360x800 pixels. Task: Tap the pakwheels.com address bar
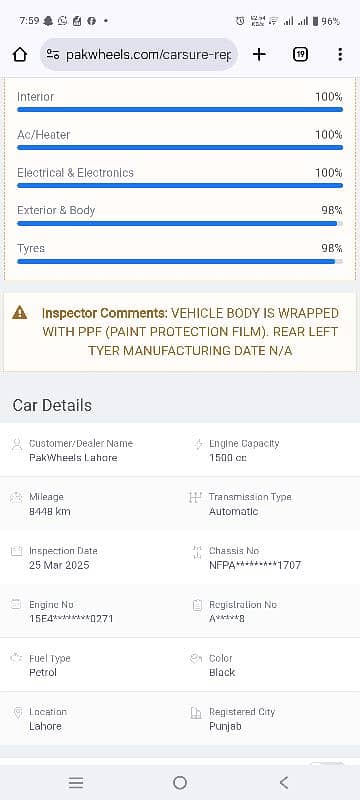coord(139,55)
